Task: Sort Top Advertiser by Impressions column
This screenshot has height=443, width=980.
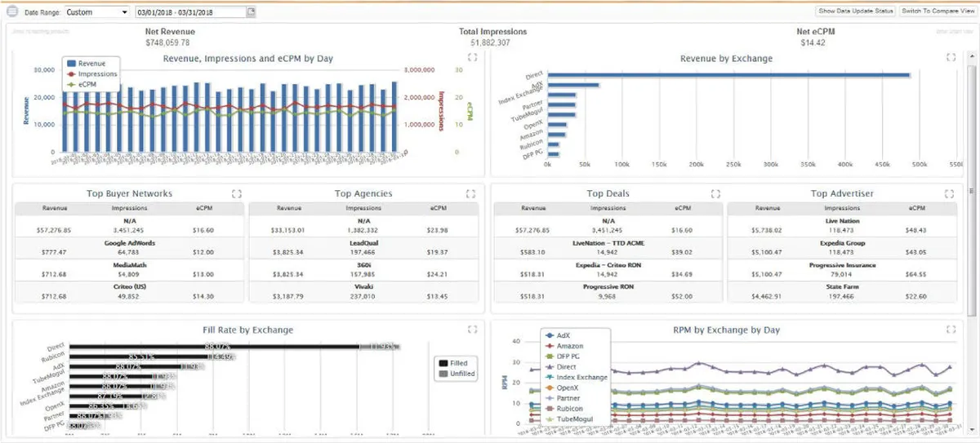Action: click(842, 208)
